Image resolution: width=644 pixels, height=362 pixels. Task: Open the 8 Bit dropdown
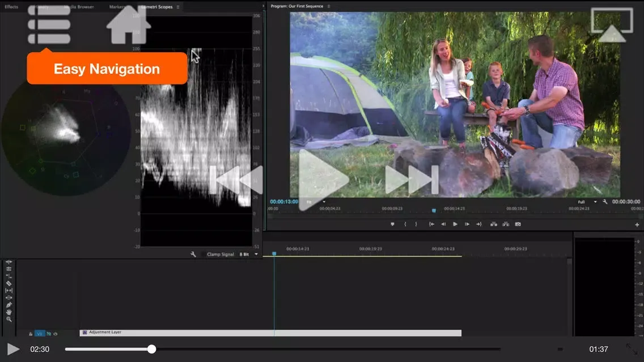coord(248,254)
